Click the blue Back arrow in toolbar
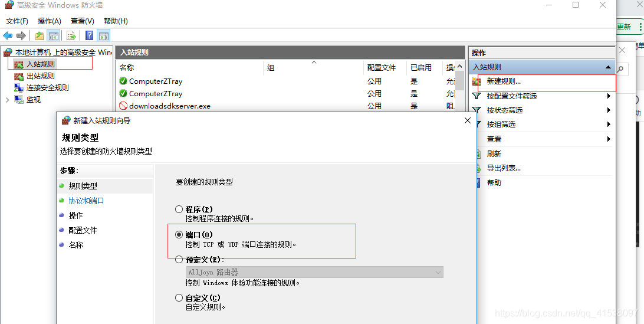Image resolution: width=644 pixels, height=324 pixels. click(8, 36)
